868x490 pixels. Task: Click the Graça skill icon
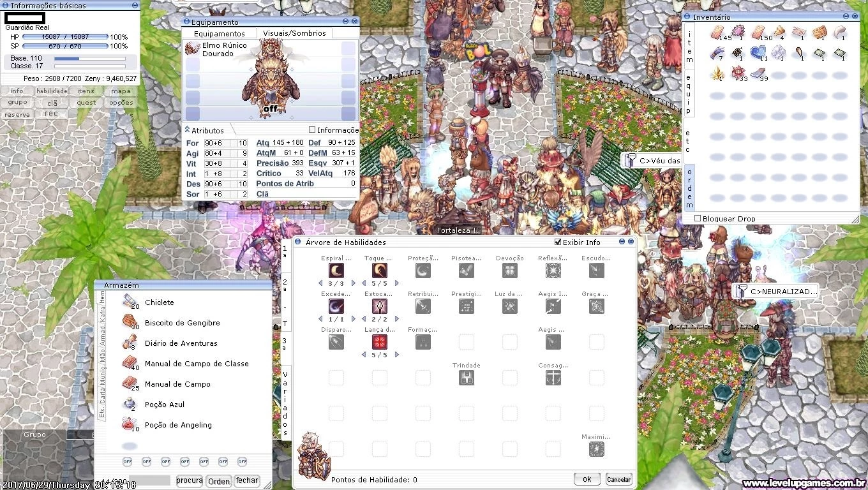[597, 306]
